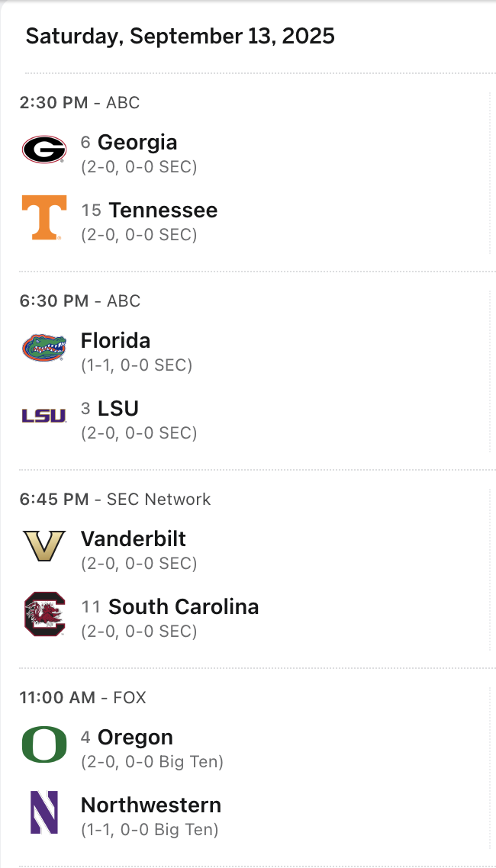Screen dimensions: 496x868
Task: Open the Oregon team link
Action: 135,738
